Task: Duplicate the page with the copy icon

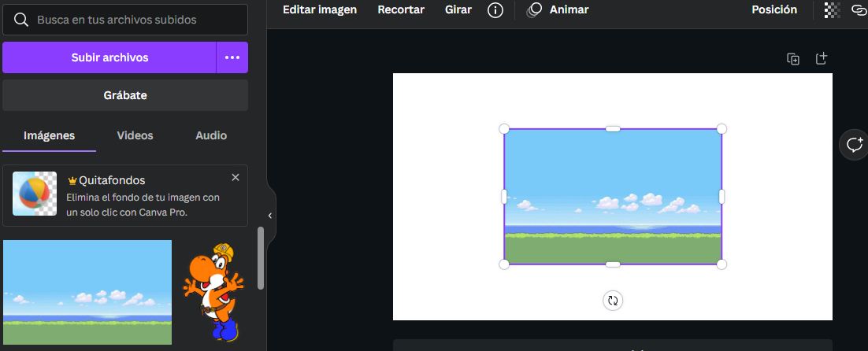Action: (793, 58)
